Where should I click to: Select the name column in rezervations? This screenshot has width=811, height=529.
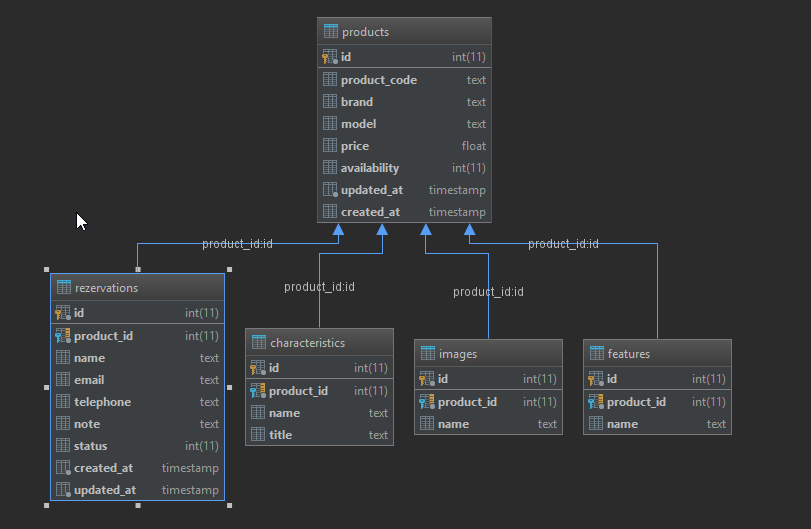pyautogui.click(x=89, y=358)
